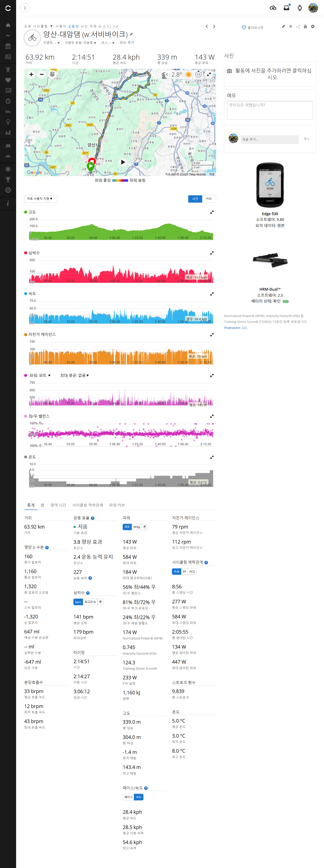Screen dimensions: 324x868
Task: Go to the previous activity arrow
Action: point(207,26)
